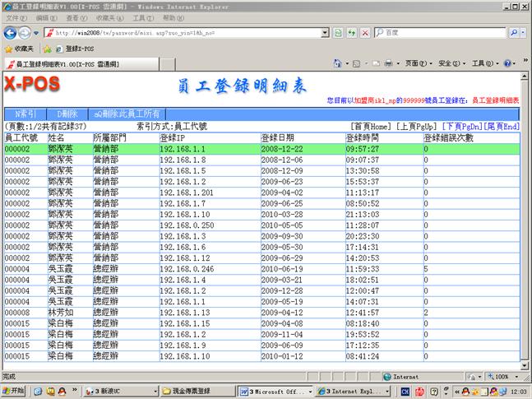Click the browser Back navigation button

point(11,33)
